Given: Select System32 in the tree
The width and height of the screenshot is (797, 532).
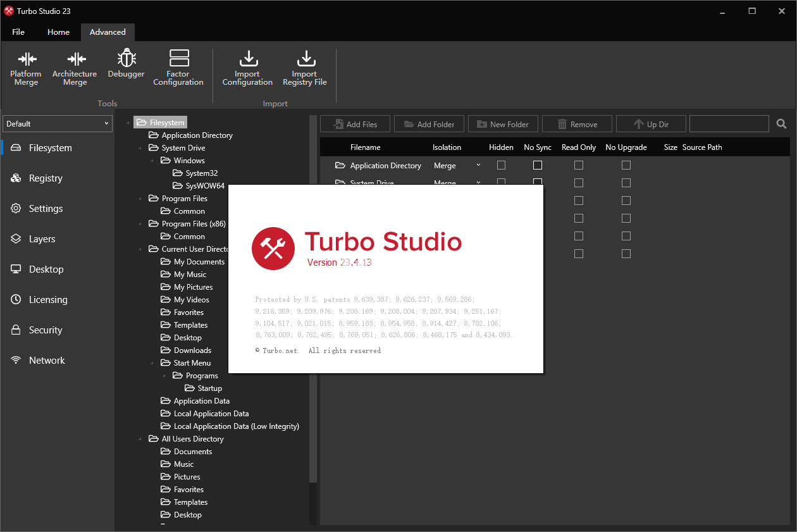Looking at the screenshot, I should (x=202, y=173).
